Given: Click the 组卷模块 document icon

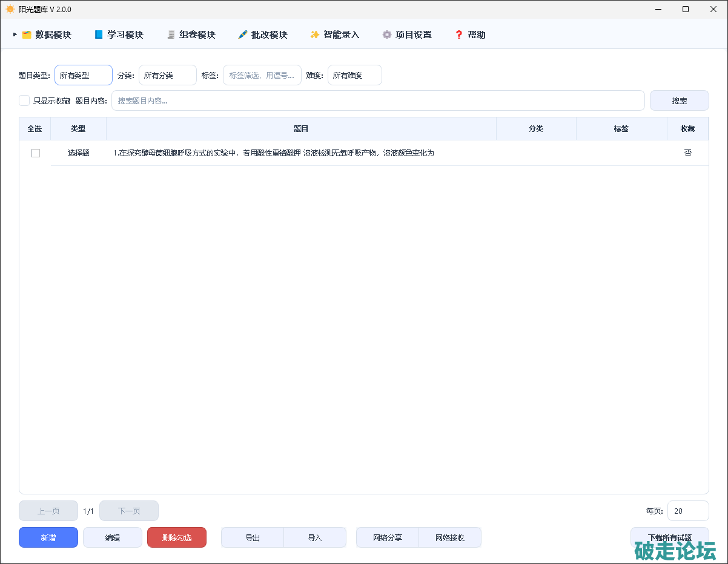Looking at the screenshot, I should coord(171,35).
